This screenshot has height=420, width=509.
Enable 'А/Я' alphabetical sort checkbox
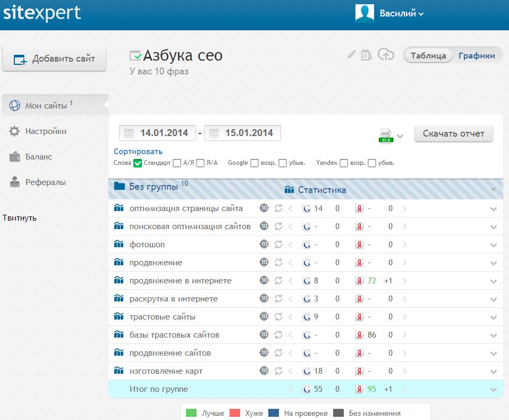[177, 163]
